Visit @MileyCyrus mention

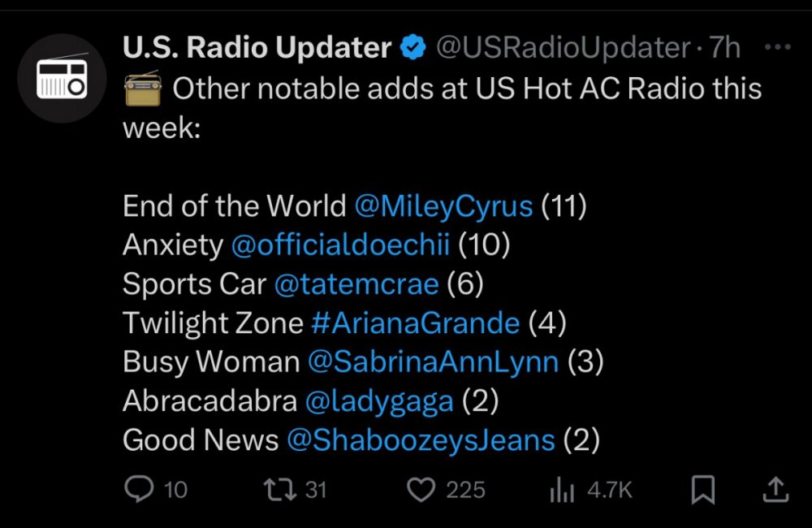point(443,206)
